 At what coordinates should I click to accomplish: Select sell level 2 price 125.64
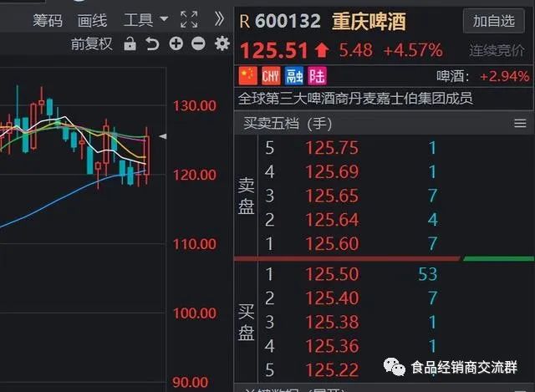click(x=332, y=219)
